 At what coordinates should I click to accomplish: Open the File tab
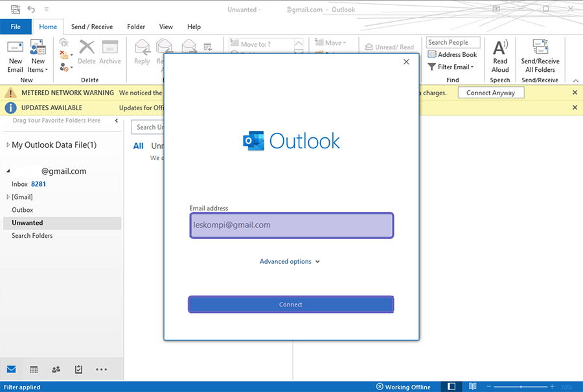tap(16, 27)
